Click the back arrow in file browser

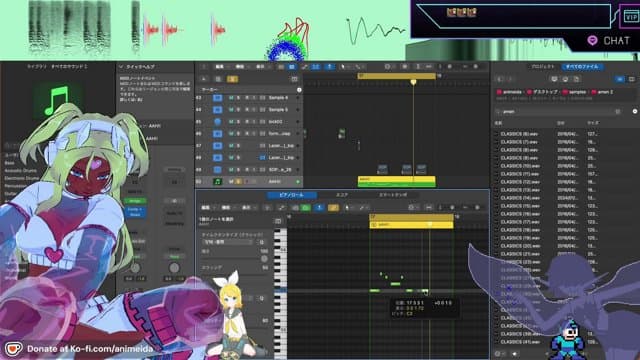tap(500, 79)
